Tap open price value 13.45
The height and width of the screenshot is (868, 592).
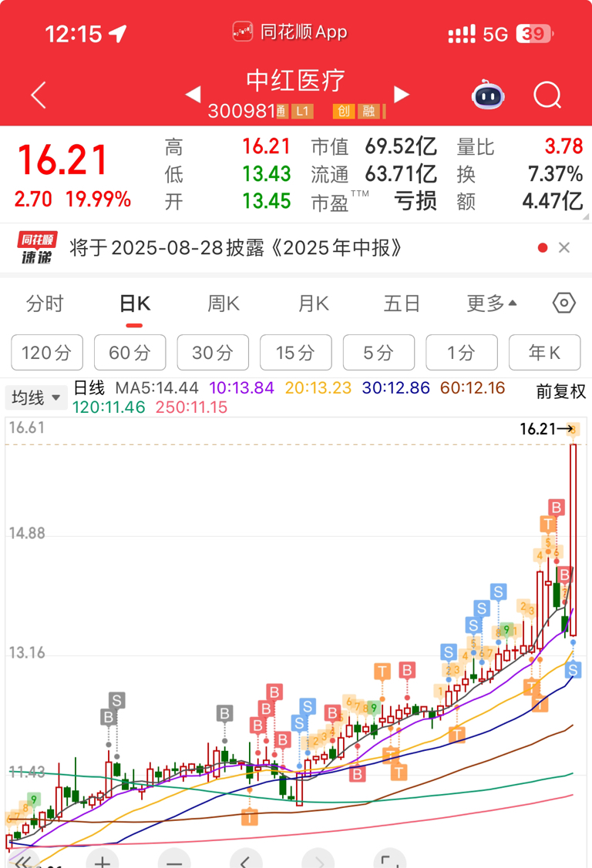[267, 201]
